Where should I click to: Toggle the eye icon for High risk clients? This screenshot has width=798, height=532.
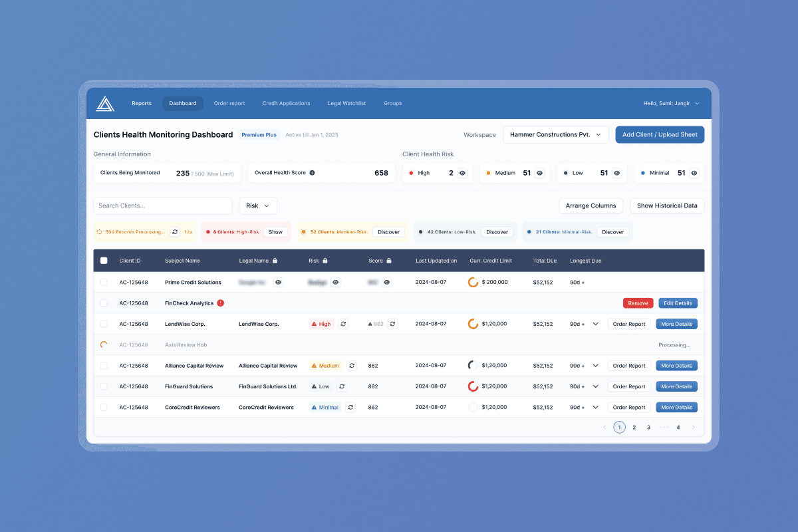462,173
